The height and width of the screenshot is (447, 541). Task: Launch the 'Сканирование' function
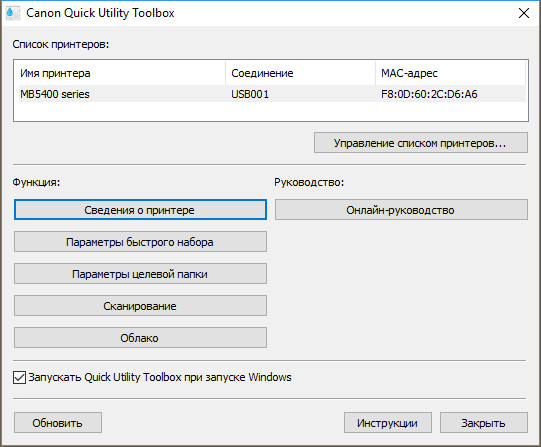(140, 306)
